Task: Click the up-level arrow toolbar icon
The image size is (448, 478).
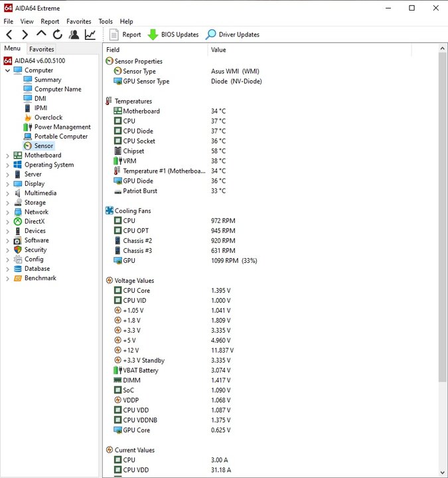Action: click(x=41, y=34)
